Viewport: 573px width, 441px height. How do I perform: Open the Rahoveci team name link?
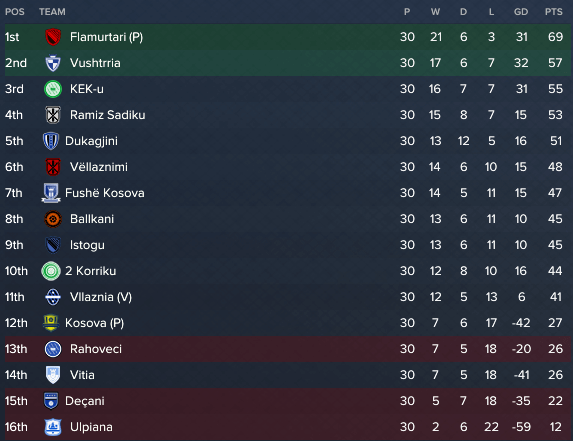(96, 349)
